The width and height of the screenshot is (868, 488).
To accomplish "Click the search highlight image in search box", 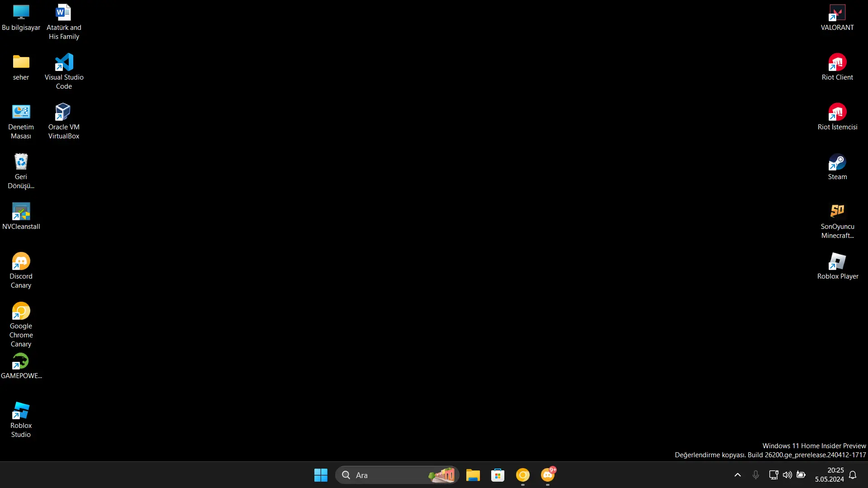I will (442, 475).
